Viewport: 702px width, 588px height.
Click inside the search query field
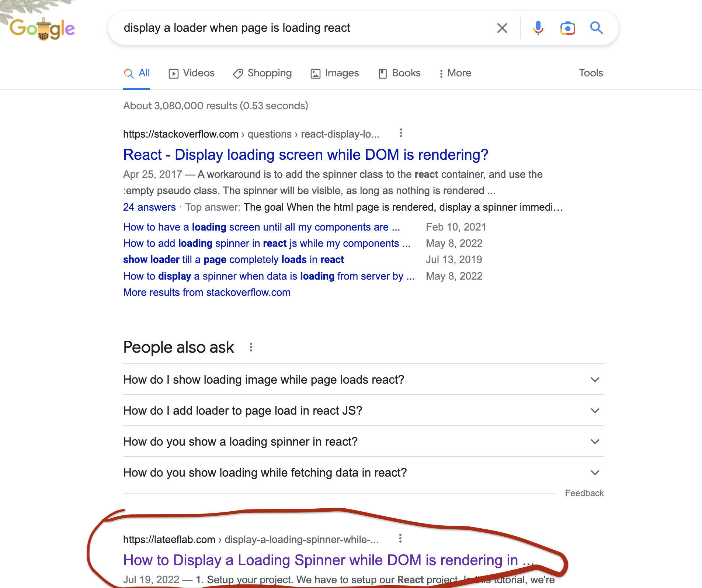(295, 28)
